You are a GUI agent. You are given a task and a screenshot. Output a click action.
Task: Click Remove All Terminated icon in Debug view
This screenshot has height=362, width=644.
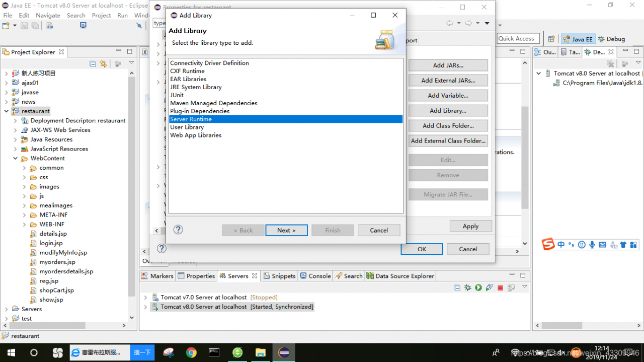[x=610, y=64]
